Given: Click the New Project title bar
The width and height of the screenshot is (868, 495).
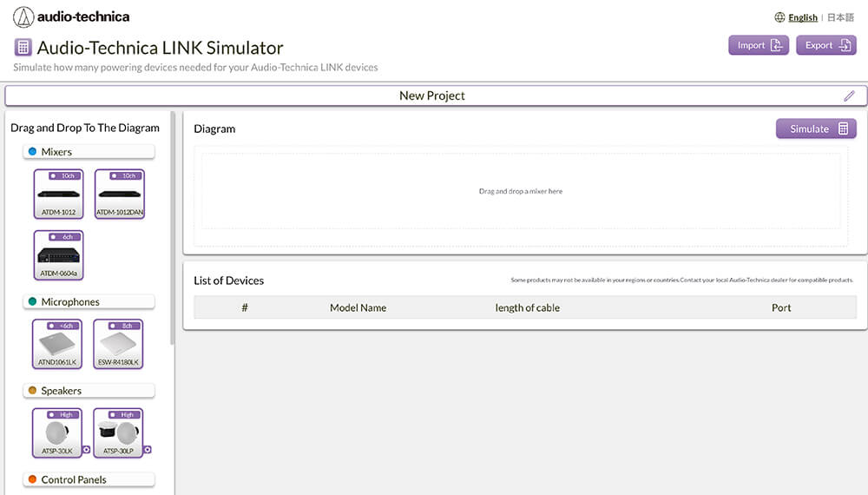Looking at the screenshot, I should (x=437, y=96).
